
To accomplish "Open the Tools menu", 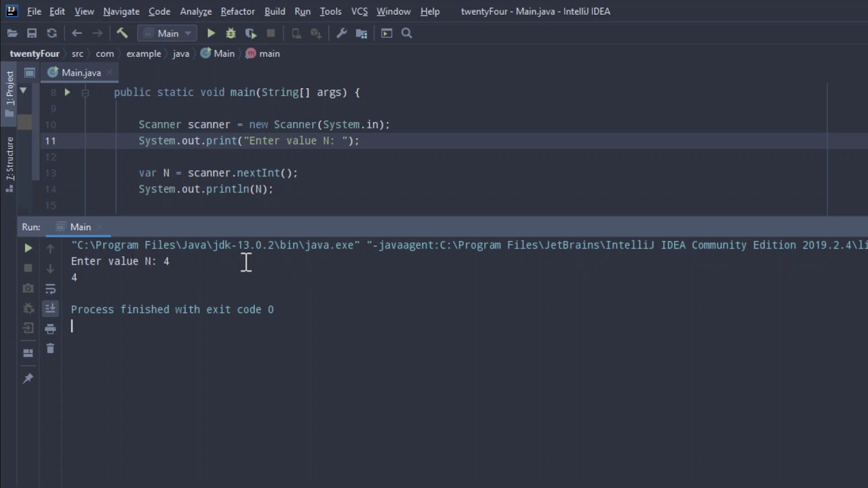I will coord(331,12).
